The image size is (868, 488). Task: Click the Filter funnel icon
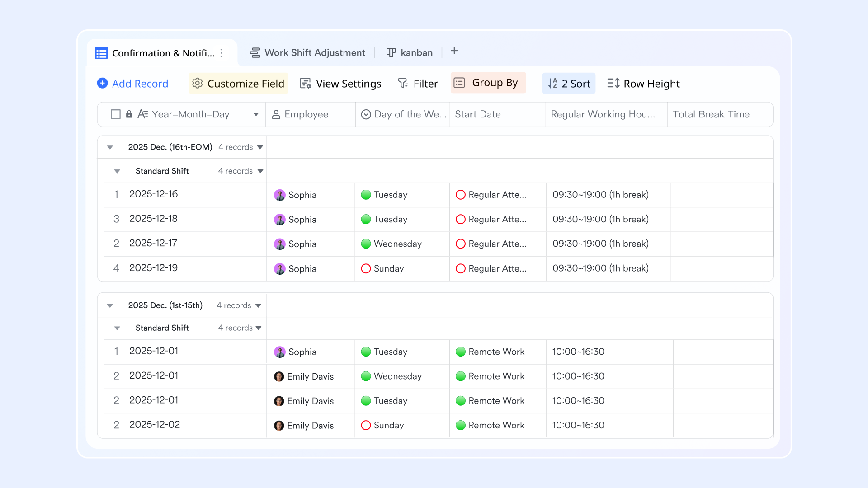(x=403, y=83)
